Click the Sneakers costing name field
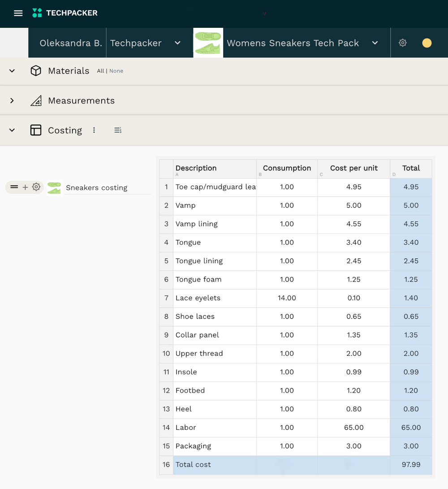Viewport: 448px width, 489px height. click(x=108, y=188)
